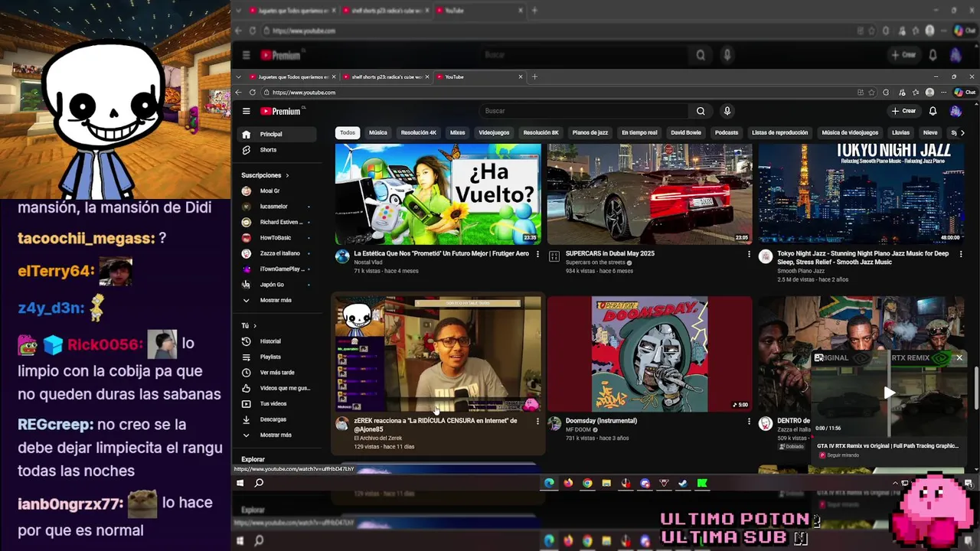Open Zazza el italiano subscription channel
Image resolution: width=980 pixels, height=551 pixels.
pos(279,253)
